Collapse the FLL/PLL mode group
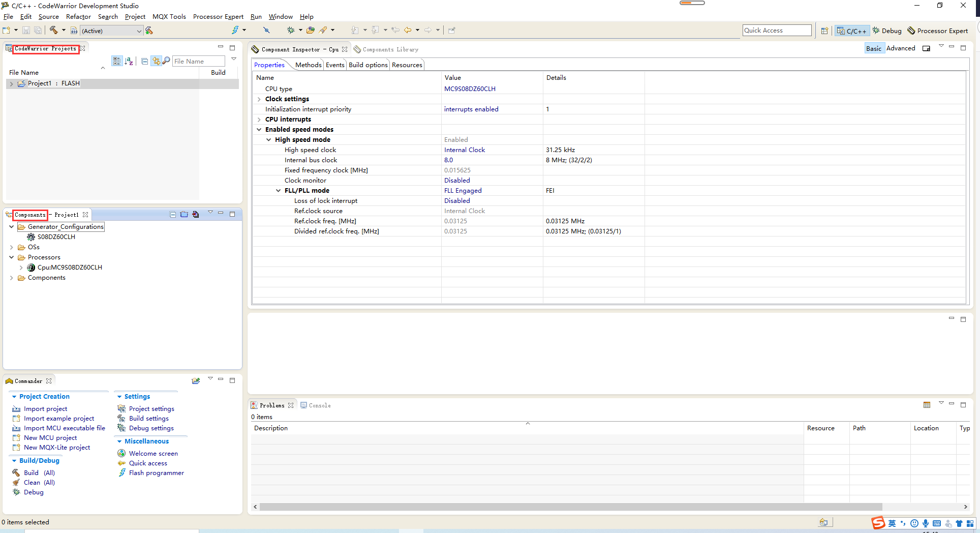 (x=279, y=191)
